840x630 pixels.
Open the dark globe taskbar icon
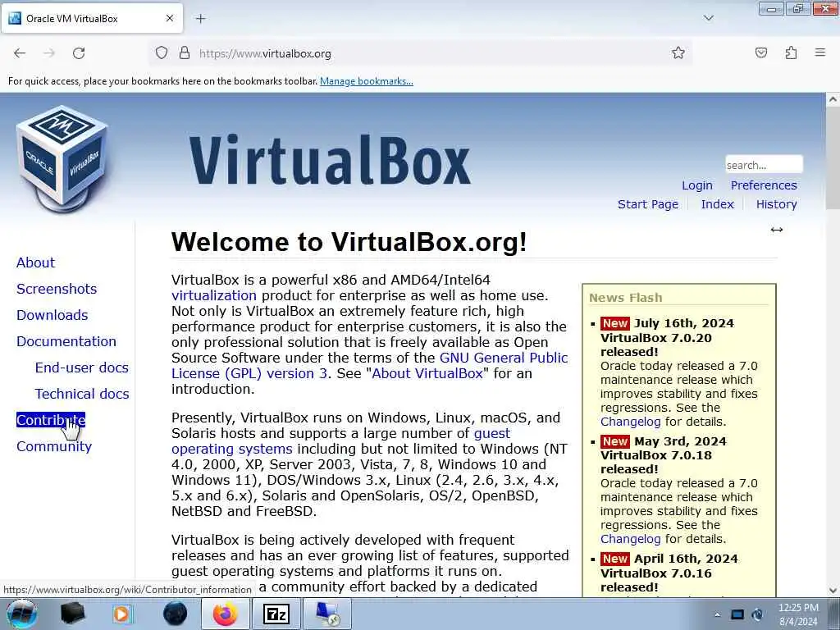[175, 614]
